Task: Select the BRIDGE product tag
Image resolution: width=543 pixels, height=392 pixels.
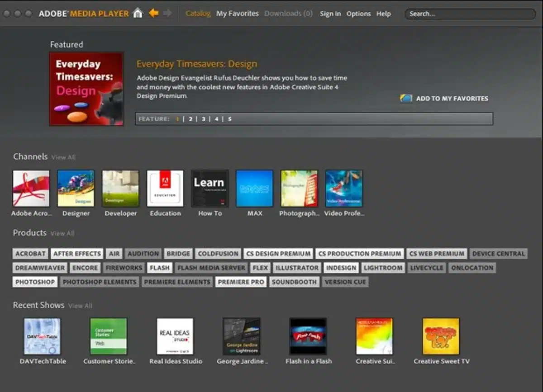Action: [x=178, y=254]
